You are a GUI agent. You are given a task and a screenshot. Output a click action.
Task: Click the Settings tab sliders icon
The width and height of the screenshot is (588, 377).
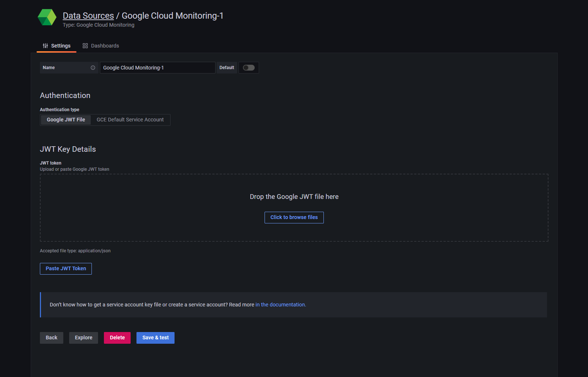[45, 46]
